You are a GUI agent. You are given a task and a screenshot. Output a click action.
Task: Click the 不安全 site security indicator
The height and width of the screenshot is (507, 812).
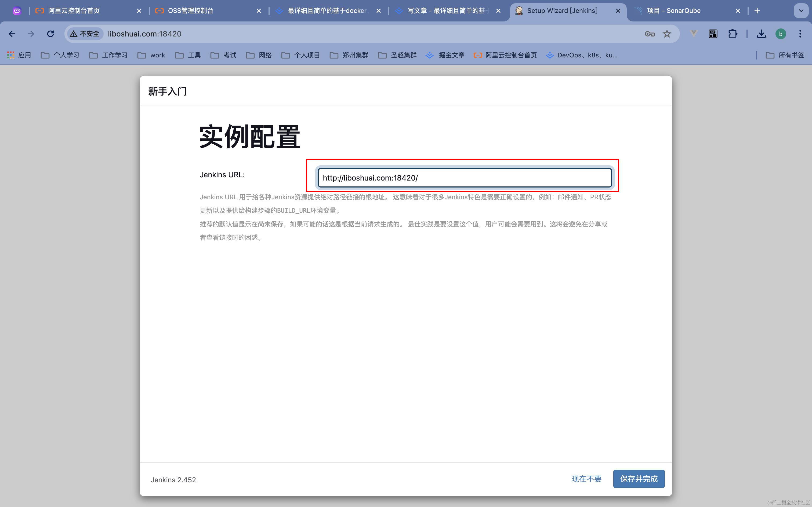pyautogui.click(x=85, y=34)
